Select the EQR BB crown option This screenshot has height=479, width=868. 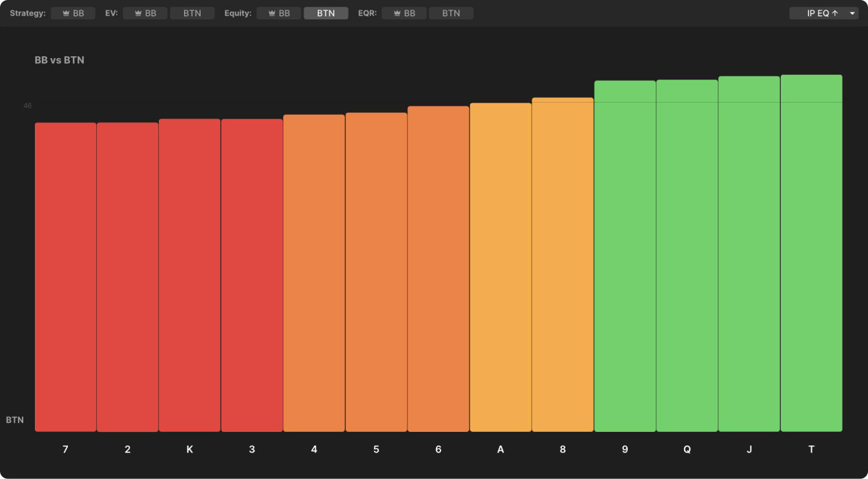pyautogui.click(x=404, y=13)
